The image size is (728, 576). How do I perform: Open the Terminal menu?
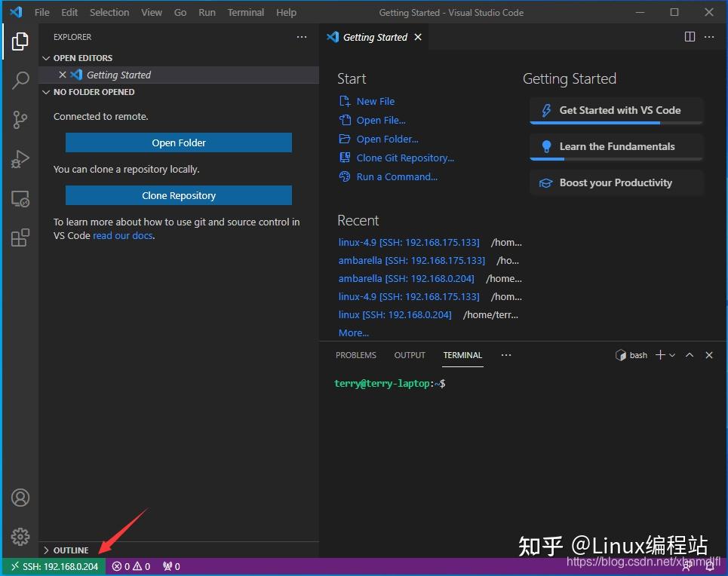pyautogui.click(x=245, y=12)
